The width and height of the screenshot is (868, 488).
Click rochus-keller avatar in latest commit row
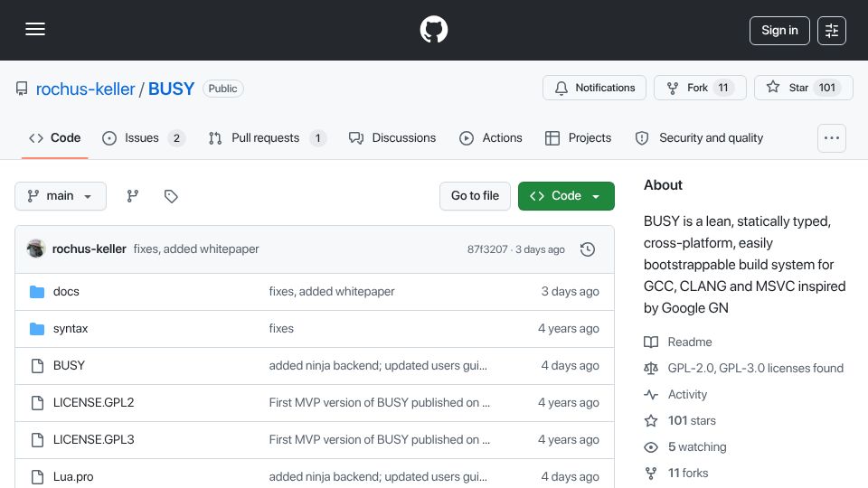tap(36, 249)
